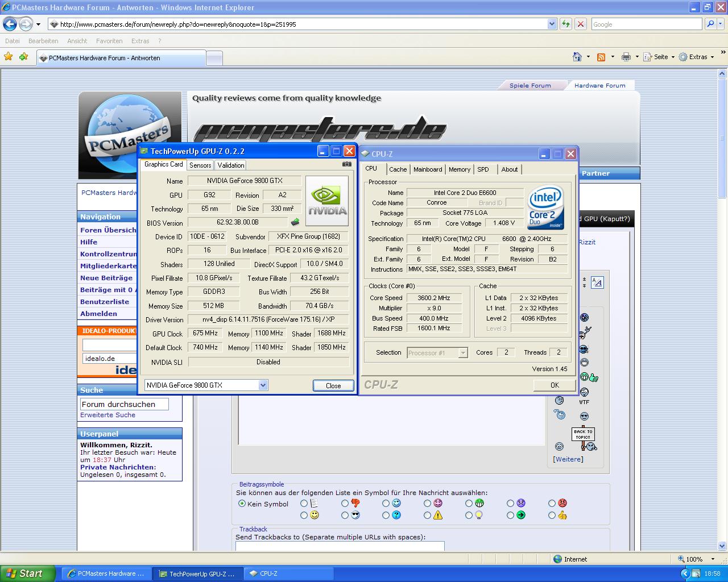
Task: Click the search magnifier icon
Action: coord(710,24)
